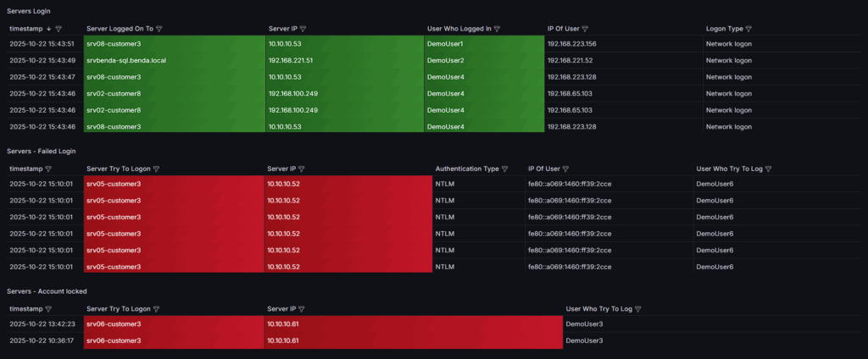Click filter icon beside User Who Logged In
Screen dimensions: 868x359
click(497, 28)
